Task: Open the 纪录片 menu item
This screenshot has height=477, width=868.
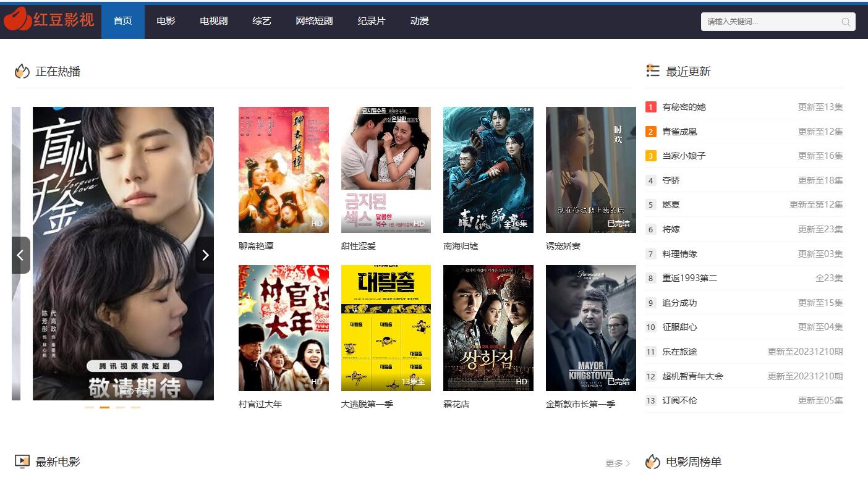Action: [372, 21]
